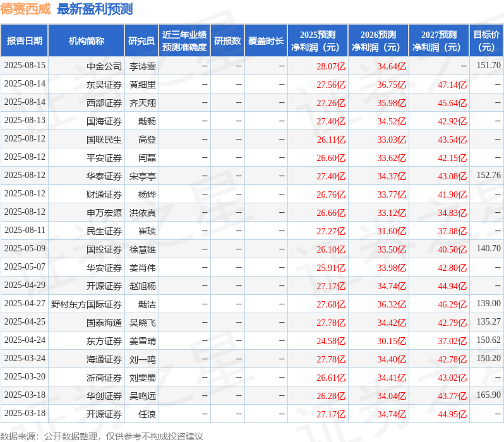
Task: Click target price 139.00
Action: tap(489, 304)
